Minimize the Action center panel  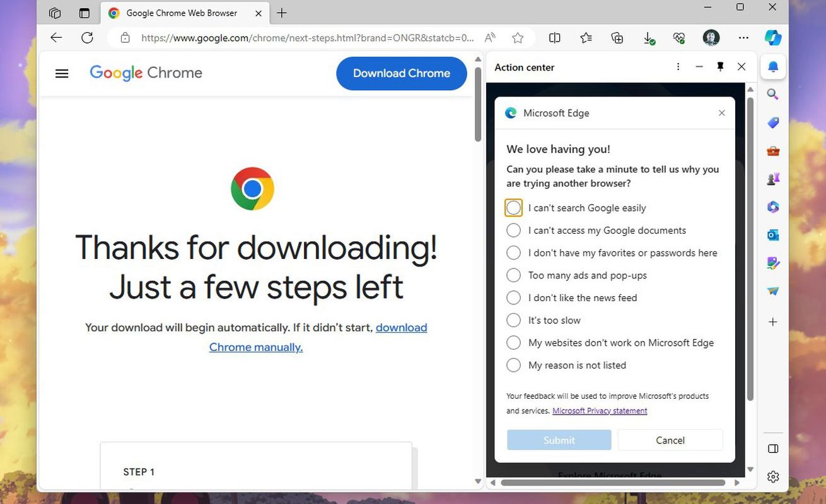tap(699, 67)
